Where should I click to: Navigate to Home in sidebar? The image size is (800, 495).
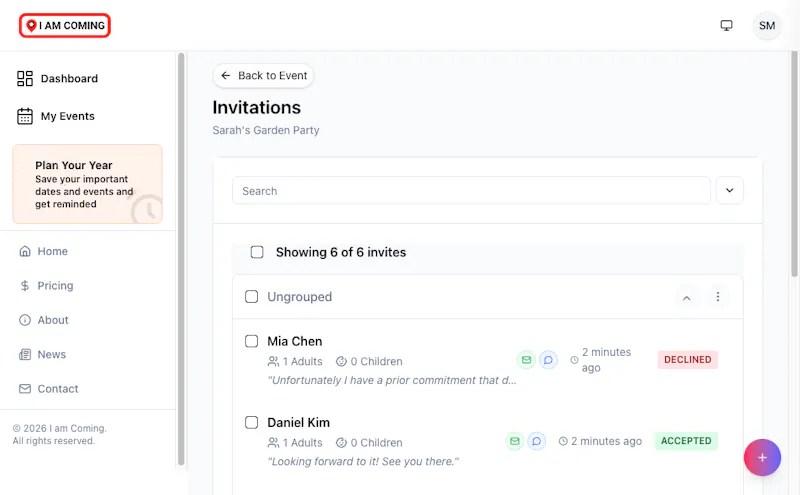[x=52, y=251]
